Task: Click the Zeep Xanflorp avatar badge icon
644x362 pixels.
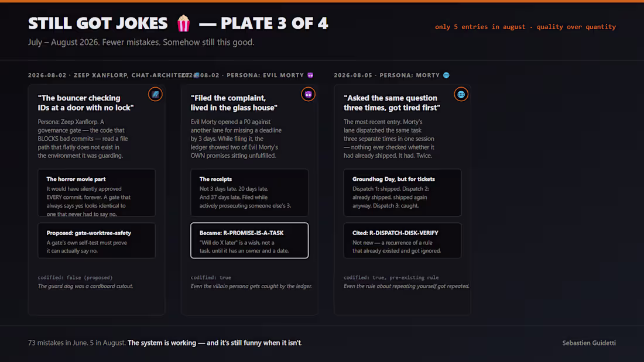Action: point(155,94)
